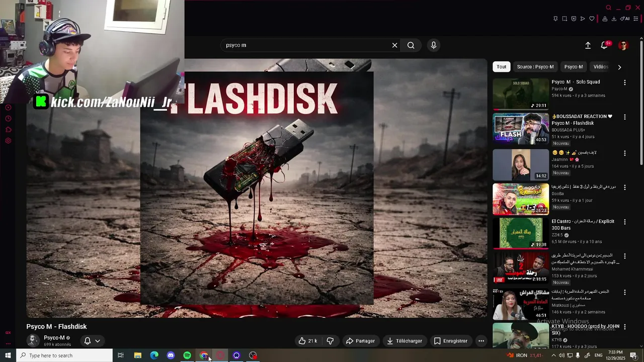This screenshot has width=644, height=362.
Task: Clear the YouTube search text with X
Action: pyautogui.click(x=394, y=45)
